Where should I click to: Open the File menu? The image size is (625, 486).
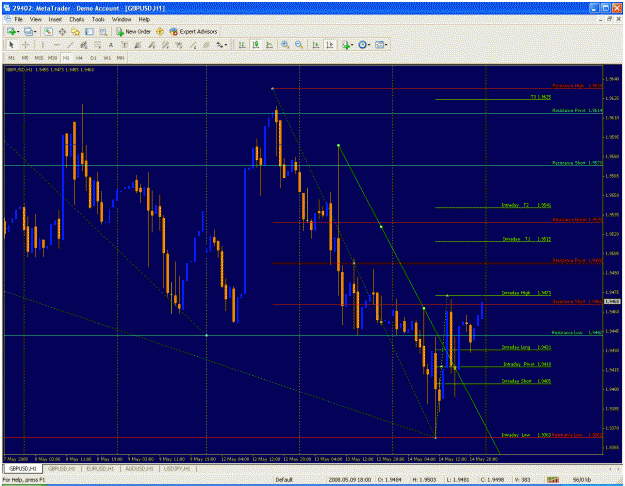[19, 19]
